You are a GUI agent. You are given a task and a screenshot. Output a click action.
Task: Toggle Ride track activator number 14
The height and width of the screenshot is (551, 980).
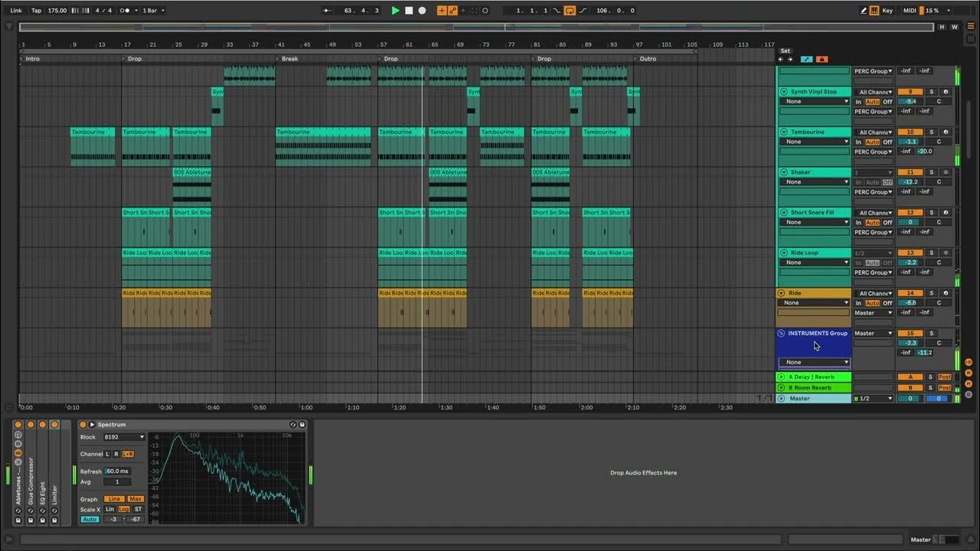[910, 293]
